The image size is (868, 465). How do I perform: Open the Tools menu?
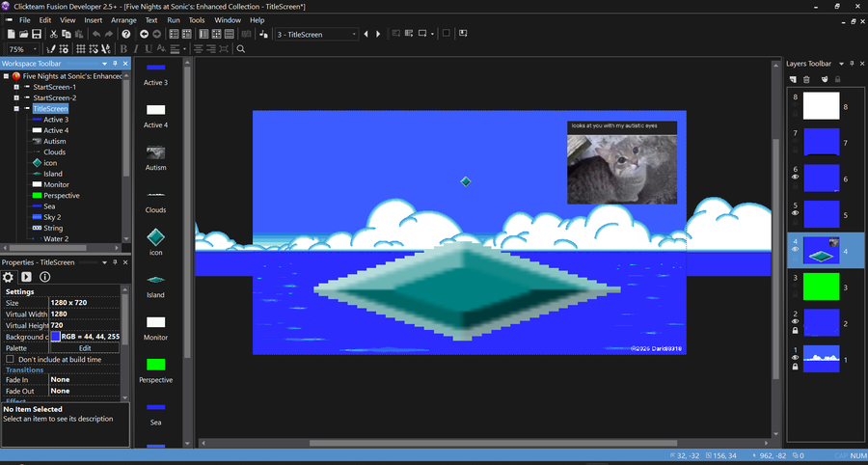click(x=197, y=20)
